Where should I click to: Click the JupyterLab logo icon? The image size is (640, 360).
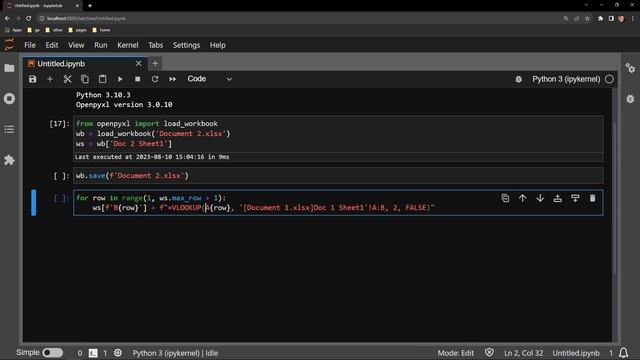coord(9,44)
